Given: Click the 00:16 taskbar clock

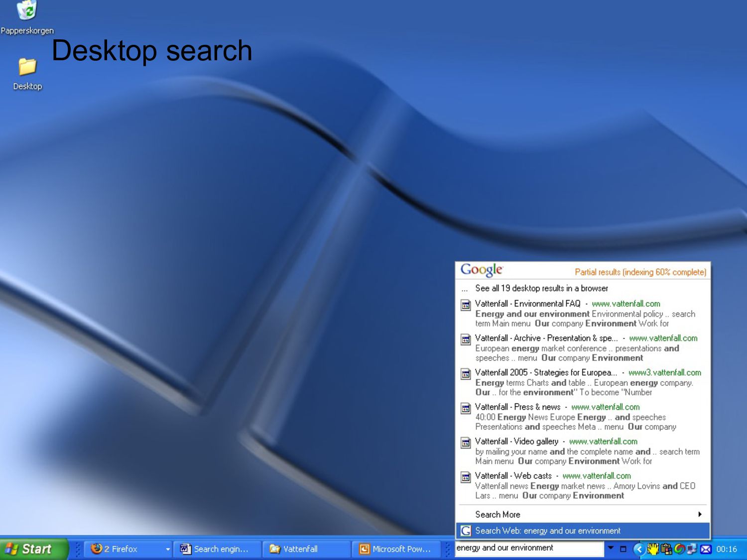Looking at the screenshot, I should coord(726,549).
